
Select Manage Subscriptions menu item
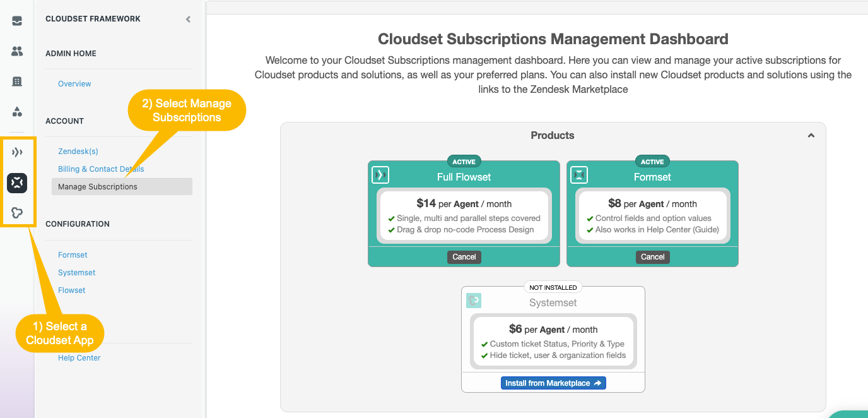[122, 186]
